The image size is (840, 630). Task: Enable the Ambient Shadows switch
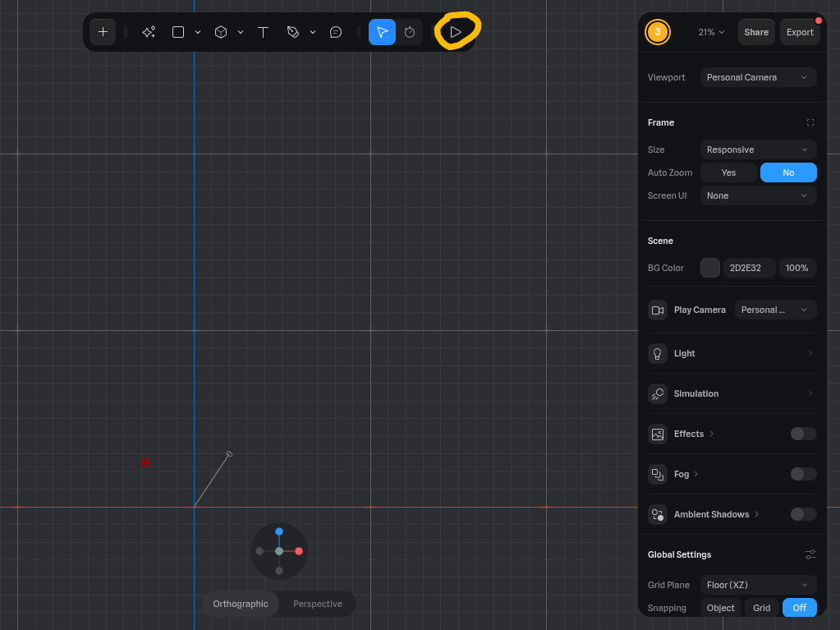pyautogui.click(x=803, y=513)
